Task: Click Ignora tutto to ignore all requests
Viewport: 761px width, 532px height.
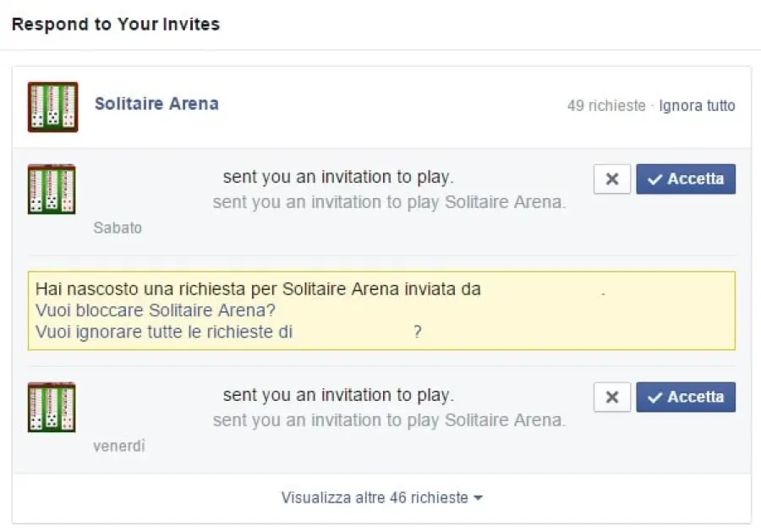Action: [697, 106]
